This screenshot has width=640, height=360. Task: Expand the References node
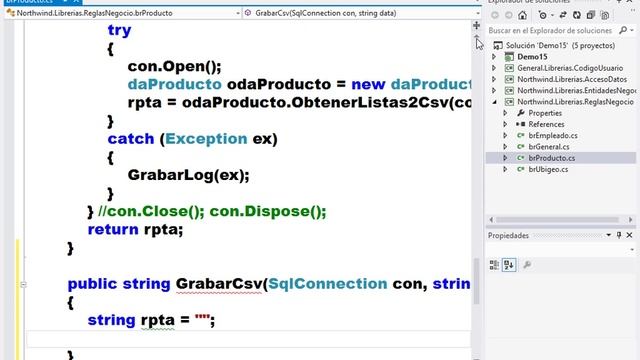point(505,124)
